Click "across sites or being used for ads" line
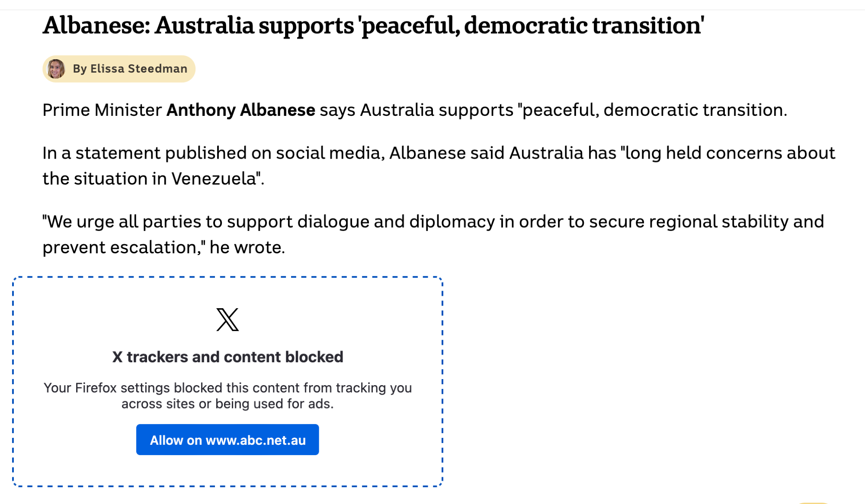The image size is (865, 504). (x=227, y=404)
